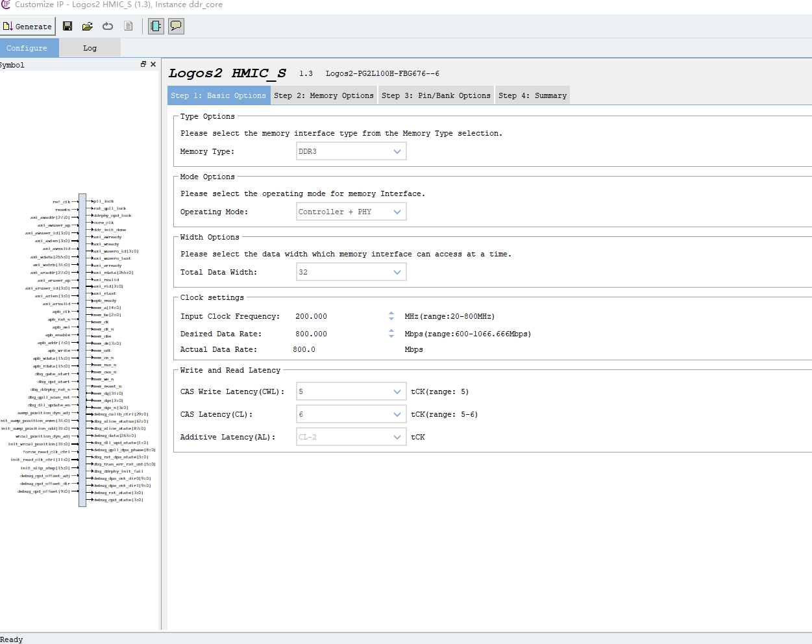Click the Customize IP window icon
Viewport: 812px width, 644px height.
(x=6, y=5)
